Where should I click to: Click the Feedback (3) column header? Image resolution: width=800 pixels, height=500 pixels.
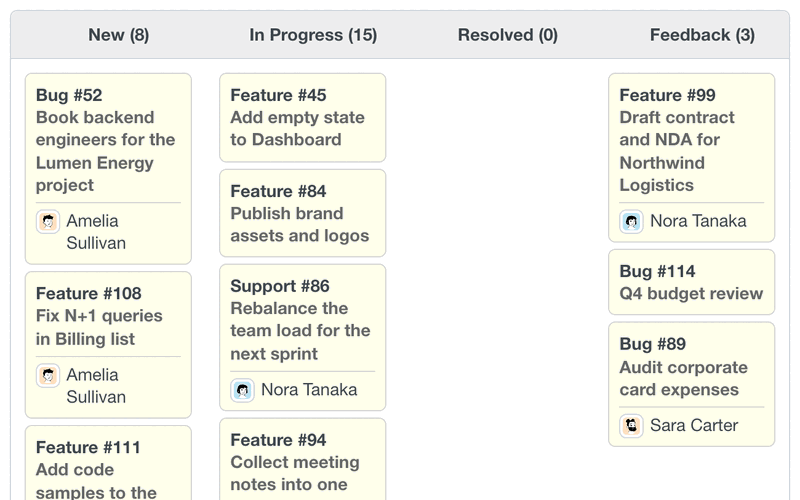pos(702,35)
